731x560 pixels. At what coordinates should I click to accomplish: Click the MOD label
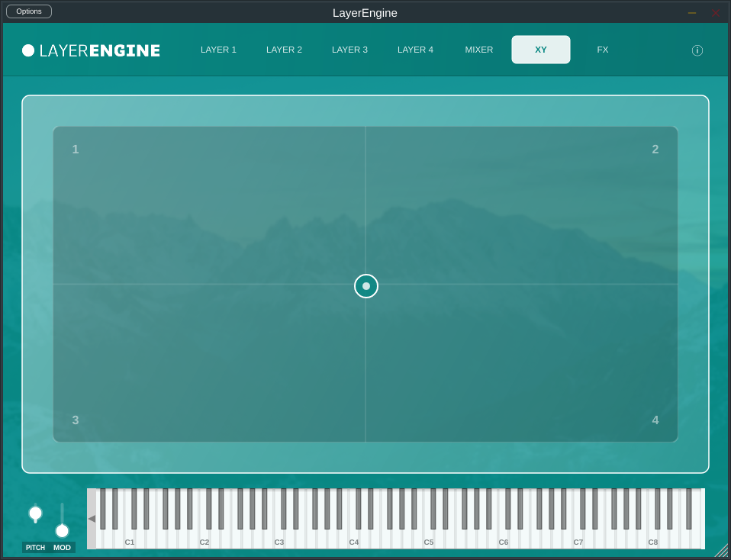62,547
